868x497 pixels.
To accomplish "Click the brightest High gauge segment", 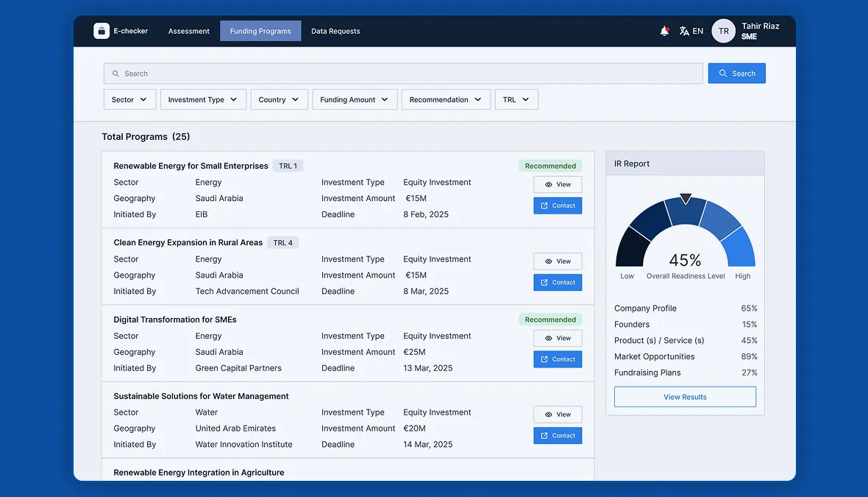I will (x=739, y=248).
